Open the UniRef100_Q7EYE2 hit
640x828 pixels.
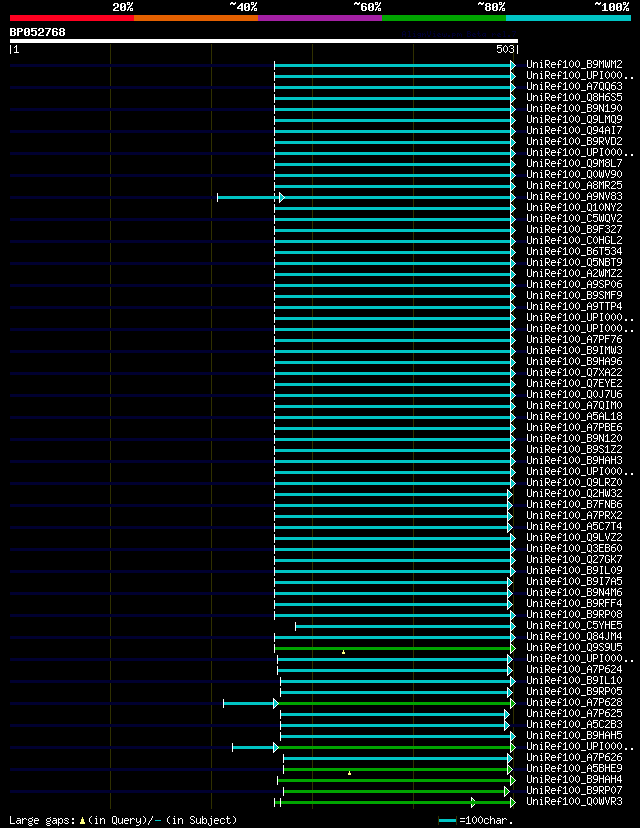(x=574, y=383)
